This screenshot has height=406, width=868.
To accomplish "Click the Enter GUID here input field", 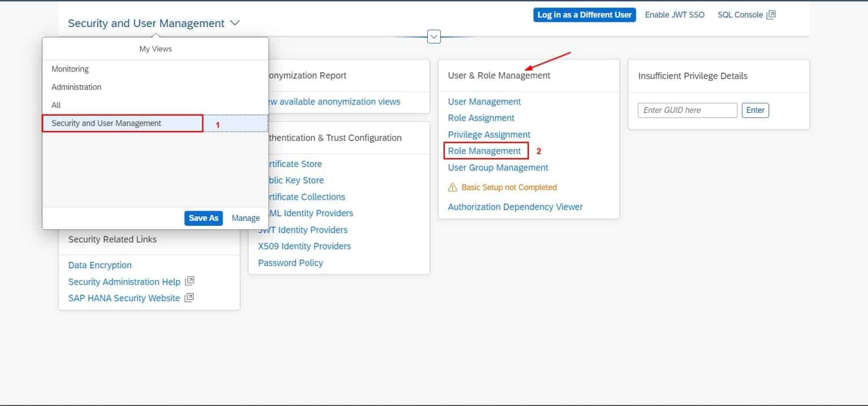I will pyautogui.click(x=687, y=110).
